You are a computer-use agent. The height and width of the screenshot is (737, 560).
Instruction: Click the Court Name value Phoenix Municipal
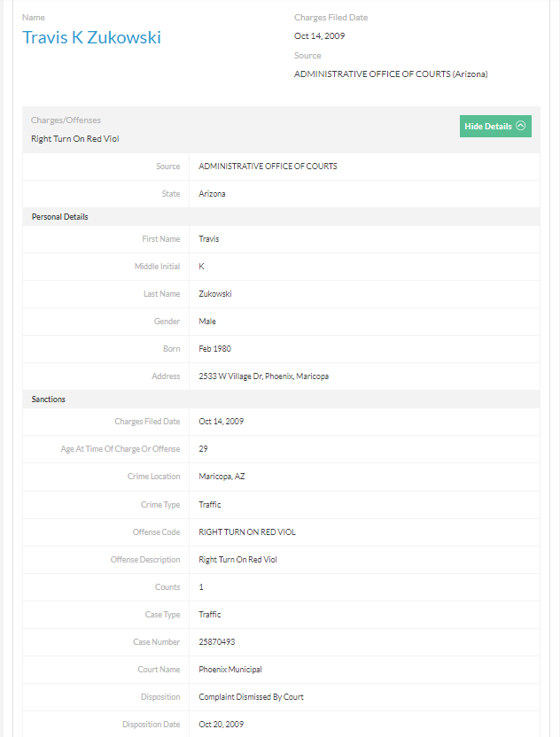click(230, 669)
